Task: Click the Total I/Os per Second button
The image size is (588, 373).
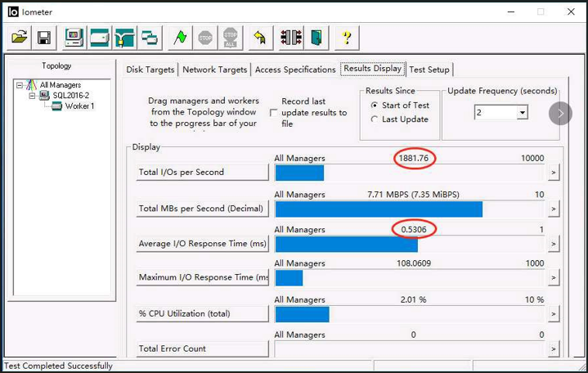Action: 202,173
